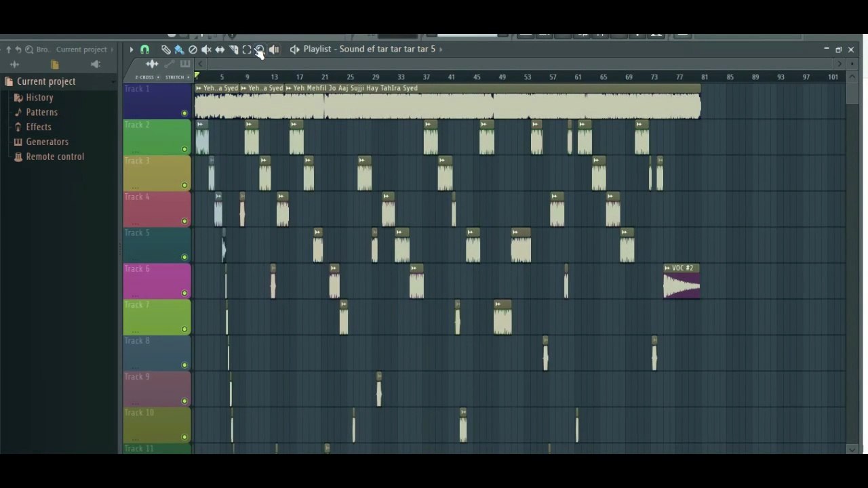Toggle mute switch on Track 9
This screenshot has width=868, height=488.
click(184, 401)
